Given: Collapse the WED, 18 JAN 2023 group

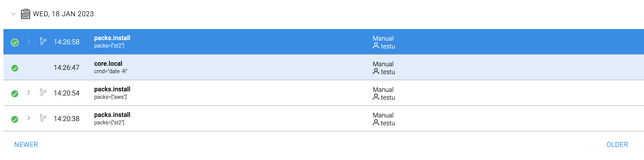Looking at the screenshot, I should coord(13,14).
